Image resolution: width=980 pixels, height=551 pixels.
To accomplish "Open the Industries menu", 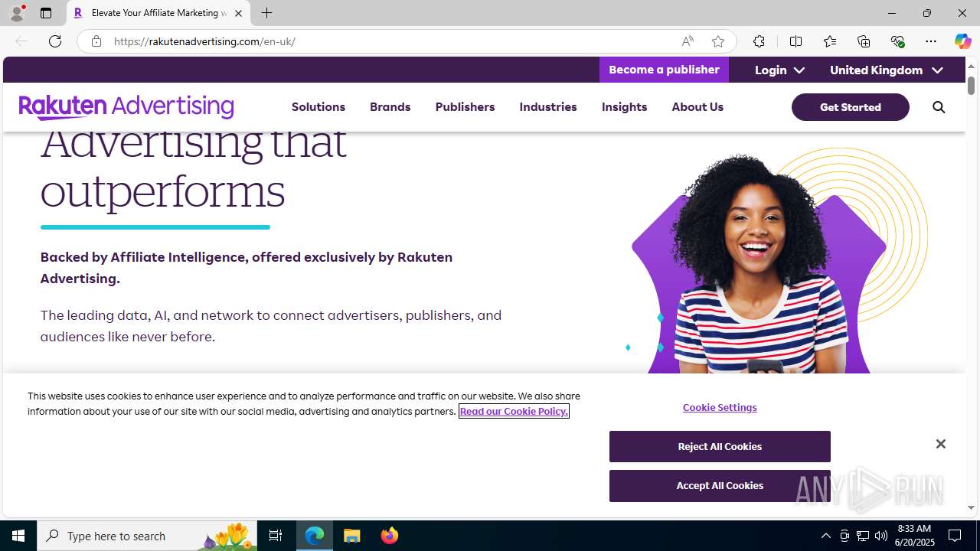I will point(548,107).
